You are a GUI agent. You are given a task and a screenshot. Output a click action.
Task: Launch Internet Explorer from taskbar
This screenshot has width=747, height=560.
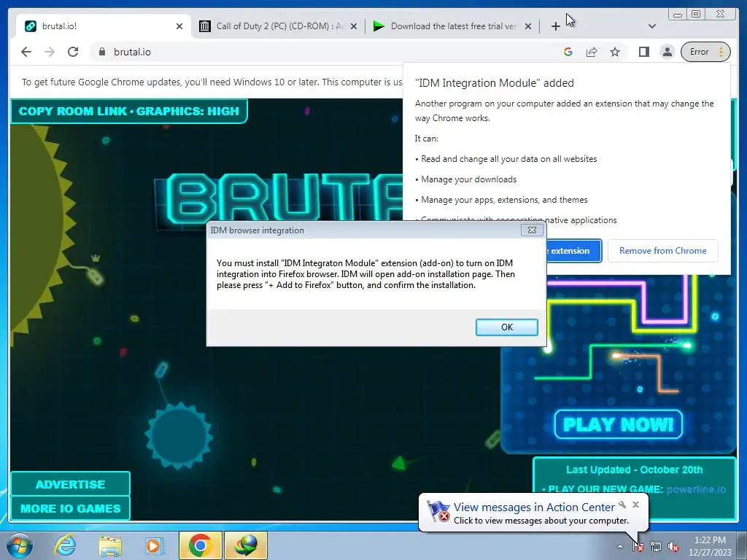point(65,545)
